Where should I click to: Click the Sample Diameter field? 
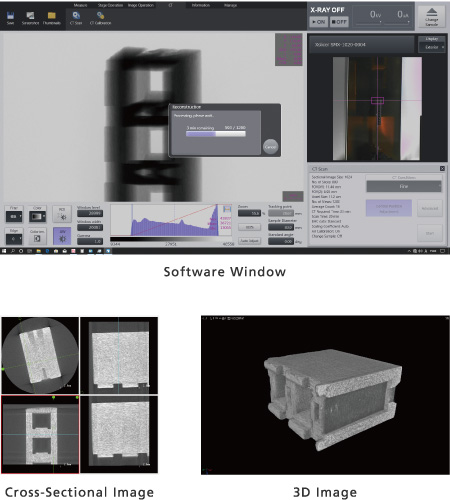281,227
